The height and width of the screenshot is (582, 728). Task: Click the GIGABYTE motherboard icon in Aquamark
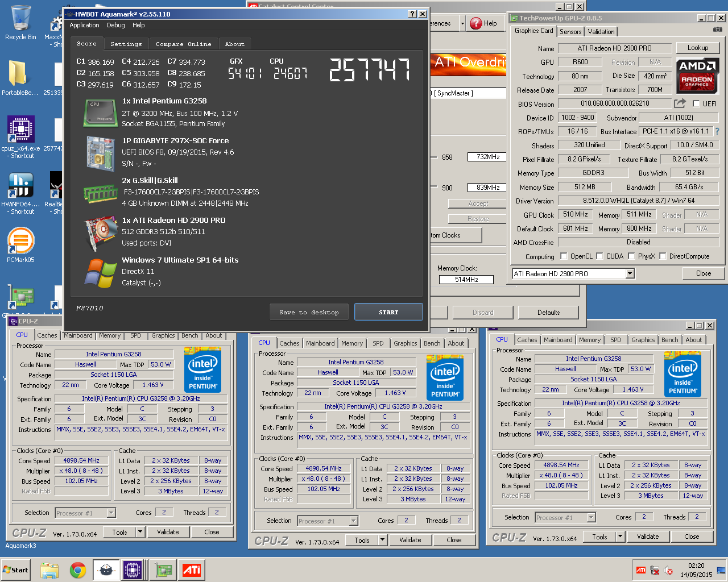(101, 153)
